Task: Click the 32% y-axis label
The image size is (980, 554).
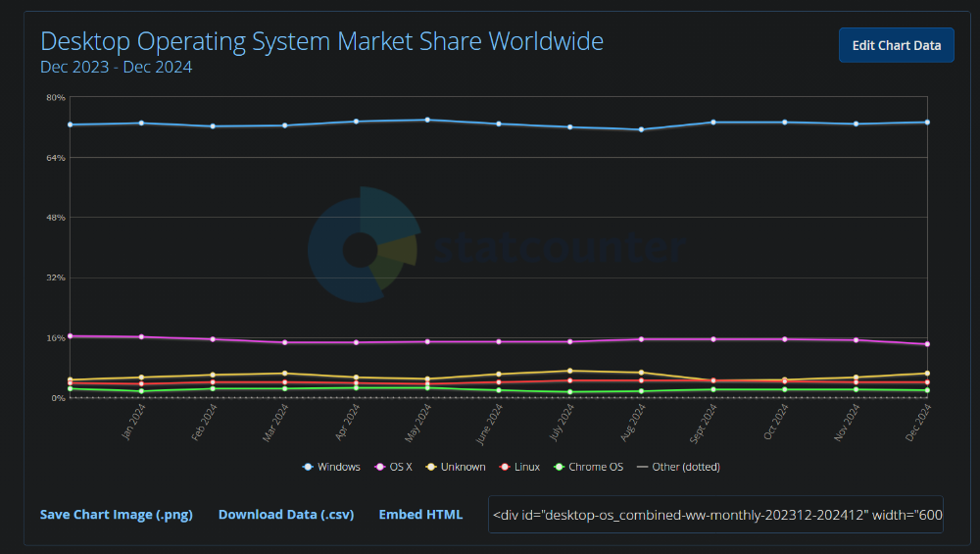Action: pos(56,277)
